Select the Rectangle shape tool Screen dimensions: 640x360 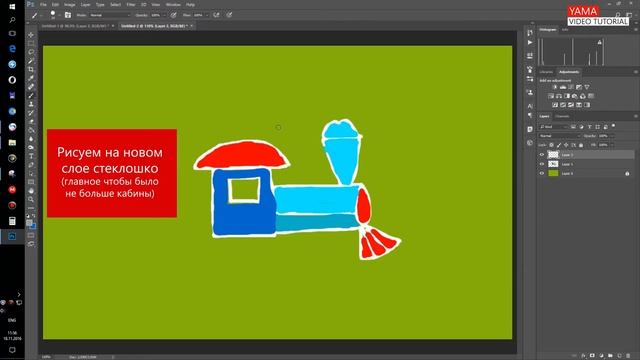(x=31, y=182)
